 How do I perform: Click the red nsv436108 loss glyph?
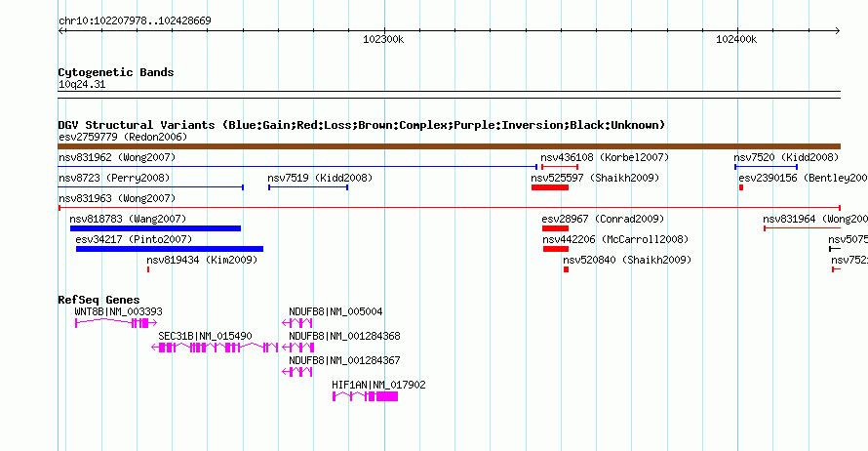[560, 167]
